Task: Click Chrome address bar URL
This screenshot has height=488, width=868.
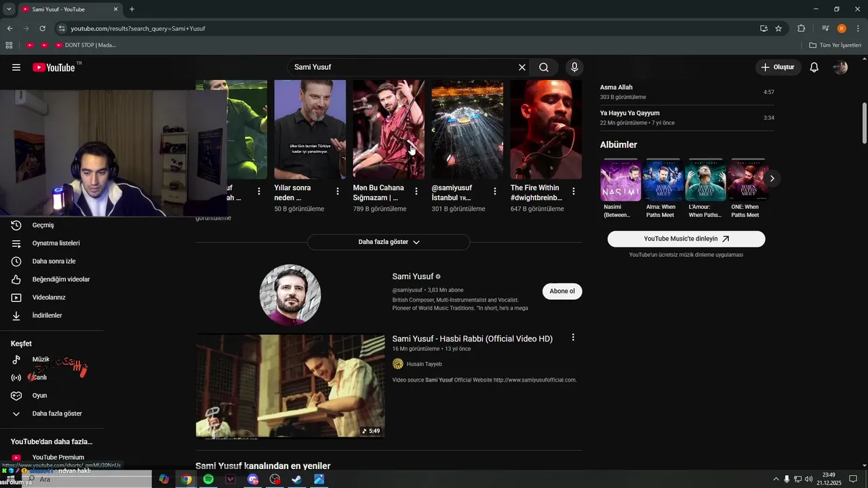Action: tap(138, 28)
